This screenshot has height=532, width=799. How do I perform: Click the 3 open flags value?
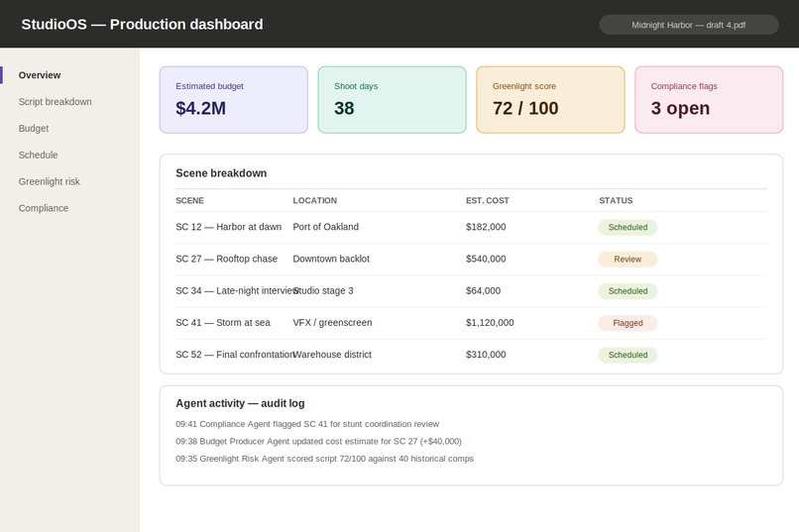[680, 108]
